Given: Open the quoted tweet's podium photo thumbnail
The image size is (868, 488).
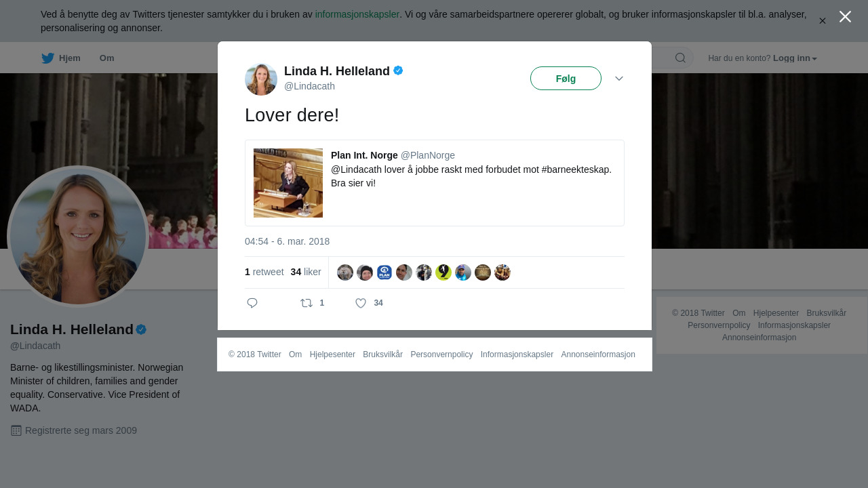Looking at the screenshot, I should pos(288,183).
